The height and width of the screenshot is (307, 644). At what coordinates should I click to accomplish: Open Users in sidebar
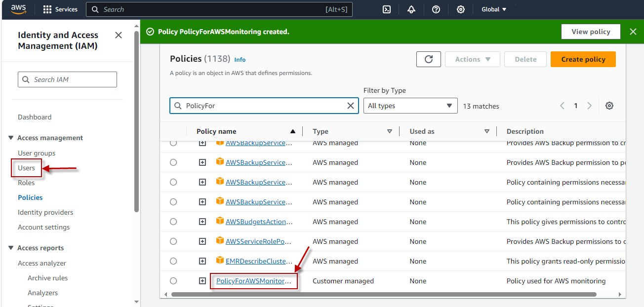tap(26, 168)
